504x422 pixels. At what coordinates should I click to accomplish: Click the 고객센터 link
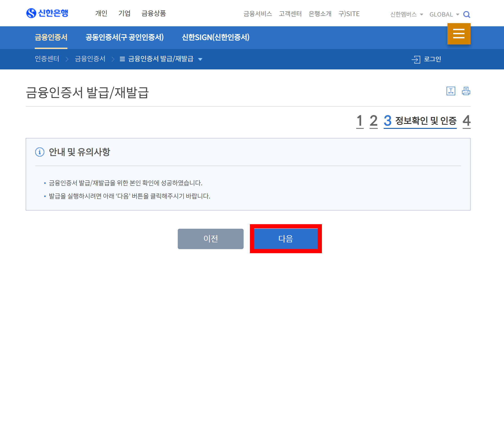pos(290,14)
